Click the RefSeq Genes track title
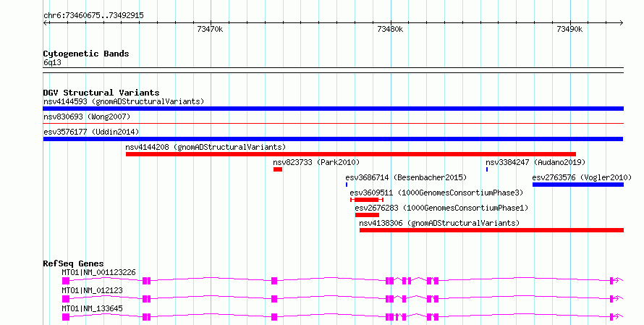The image size is (644, 325). click(74, 263)
